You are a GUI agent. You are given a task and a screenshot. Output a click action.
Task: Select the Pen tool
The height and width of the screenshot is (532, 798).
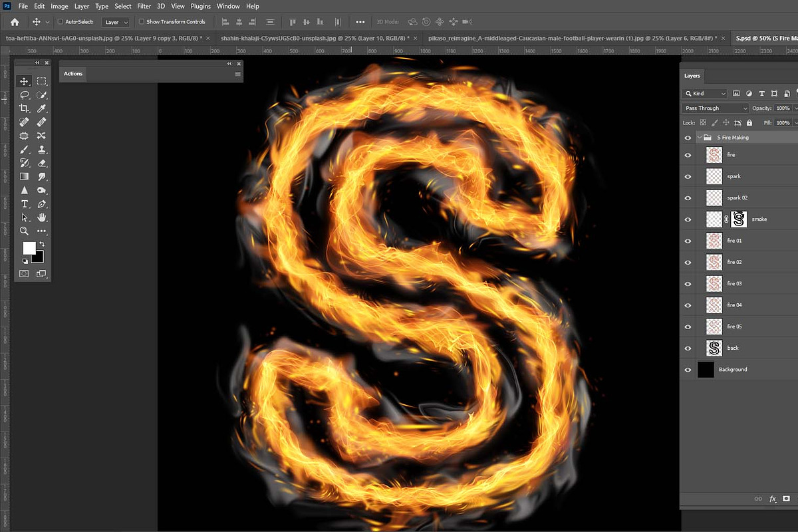(x=42, y=204)
